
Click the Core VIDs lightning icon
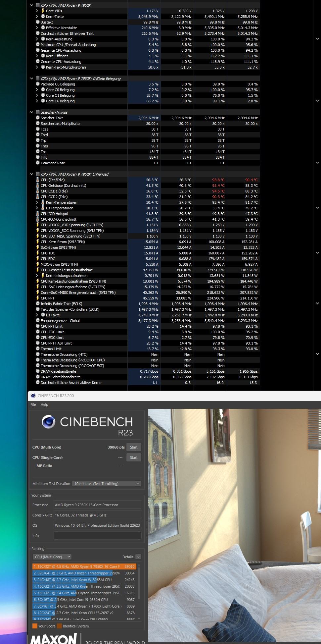43,11
